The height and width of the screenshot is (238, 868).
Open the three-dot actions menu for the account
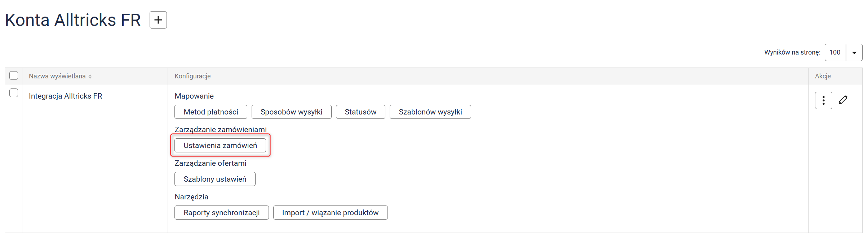click(823, 100)
